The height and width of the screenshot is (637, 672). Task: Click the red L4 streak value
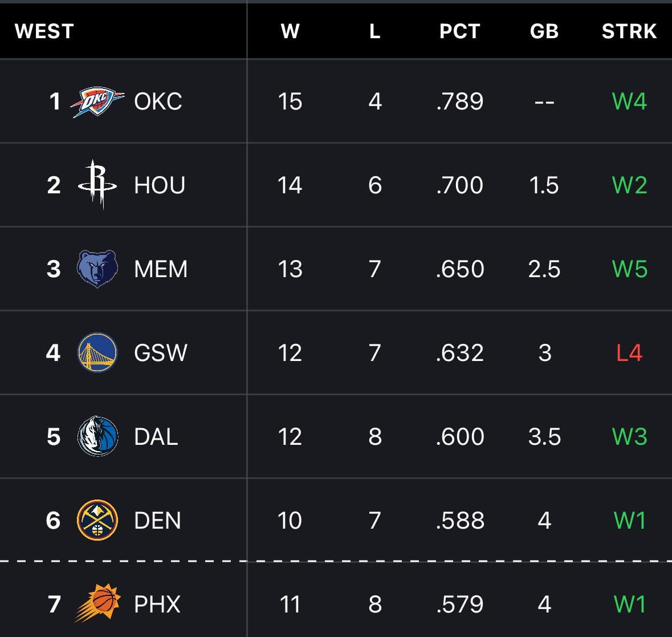[629, 353]
